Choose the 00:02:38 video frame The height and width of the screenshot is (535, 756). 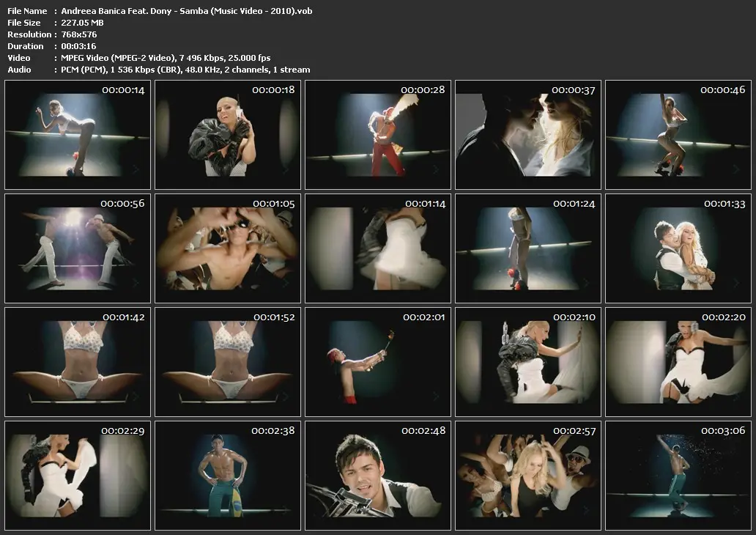228,476
